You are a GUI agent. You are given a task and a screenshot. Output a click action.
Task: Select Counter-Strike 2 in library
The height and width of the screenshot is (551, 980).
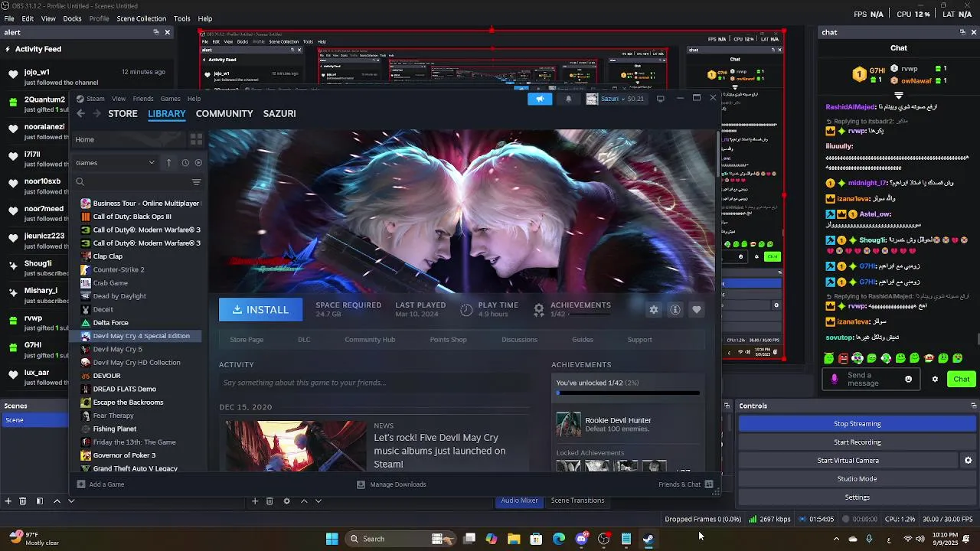(118, 269)
